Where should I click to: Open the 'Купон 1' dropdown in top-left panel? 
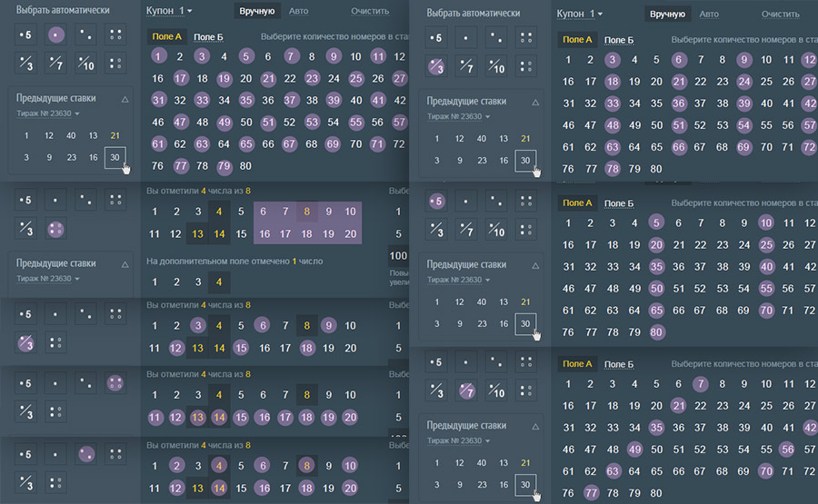point(169,12)
